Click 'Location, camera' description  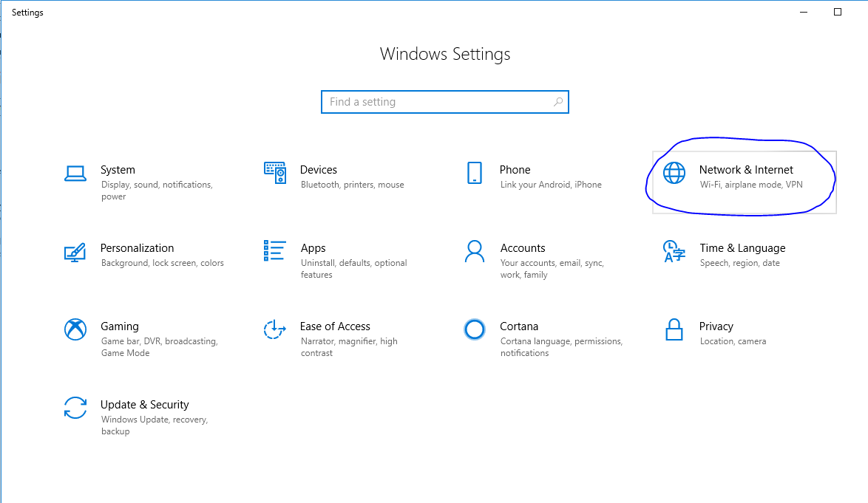733,341
